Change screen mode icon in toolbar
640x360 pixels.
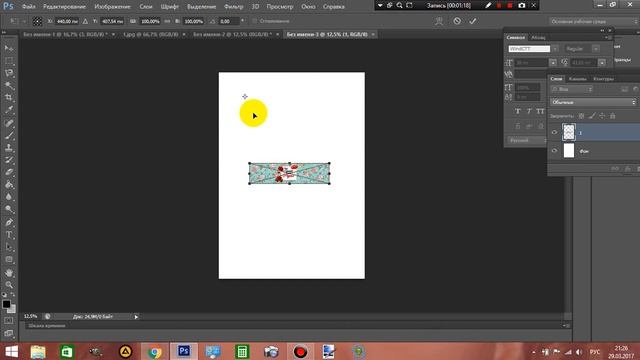click(9, 333)
